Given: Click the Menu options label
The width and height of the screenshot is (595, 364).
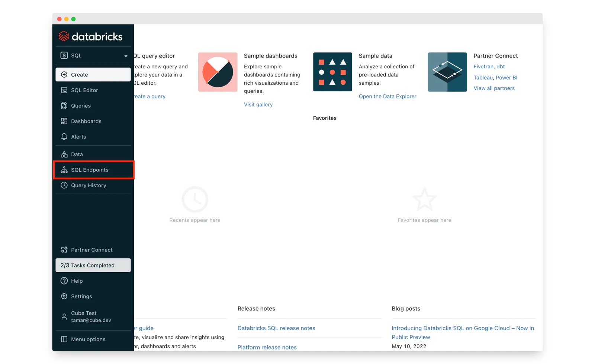Looking at the screenshot, I should tap(88, 339).
